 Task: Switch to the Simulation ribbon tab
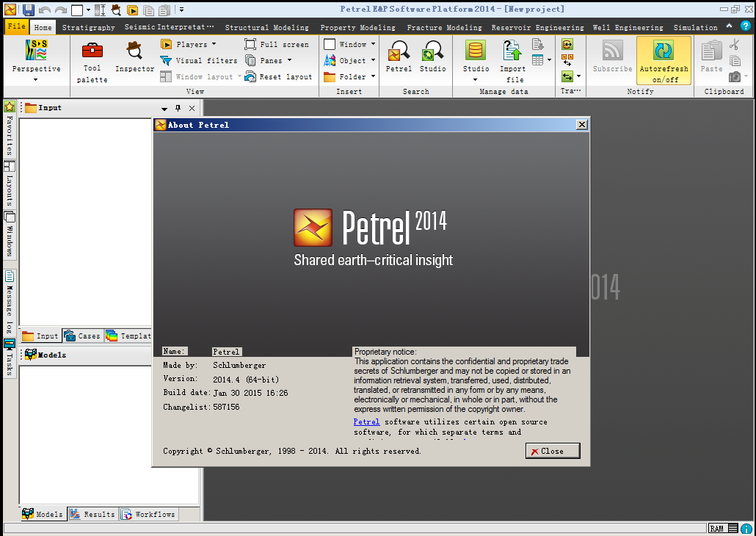click(x=695, y=27)
